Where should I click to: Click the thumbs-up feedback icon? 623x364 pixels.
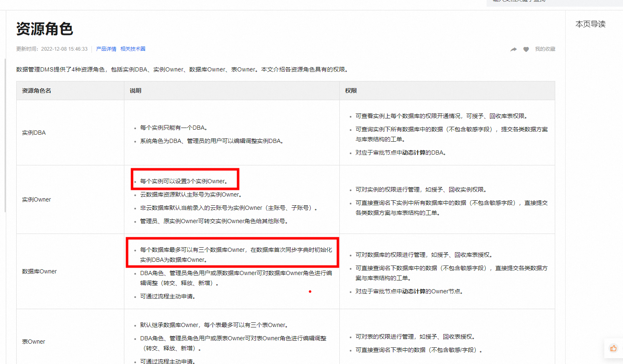pyautogui.click(x=613, y=348)
